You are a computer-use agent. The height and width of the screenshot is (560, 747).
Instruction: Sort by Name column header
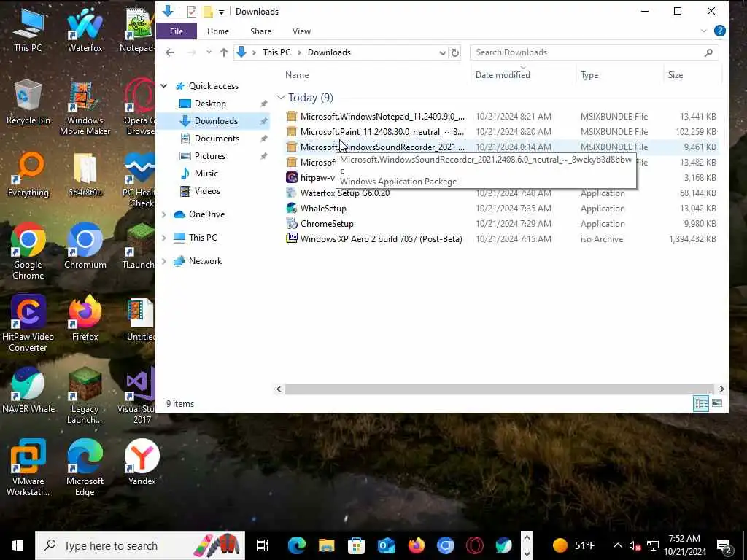(x=297, y=75)
